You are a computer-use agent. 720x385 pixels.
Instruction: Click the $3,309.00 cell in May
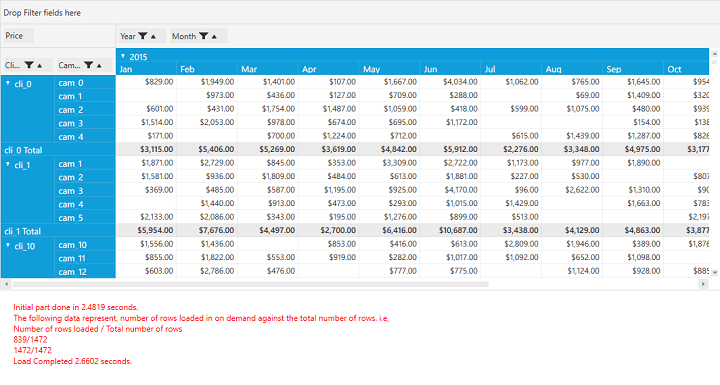pyautogui.click(x=389, y=163)
